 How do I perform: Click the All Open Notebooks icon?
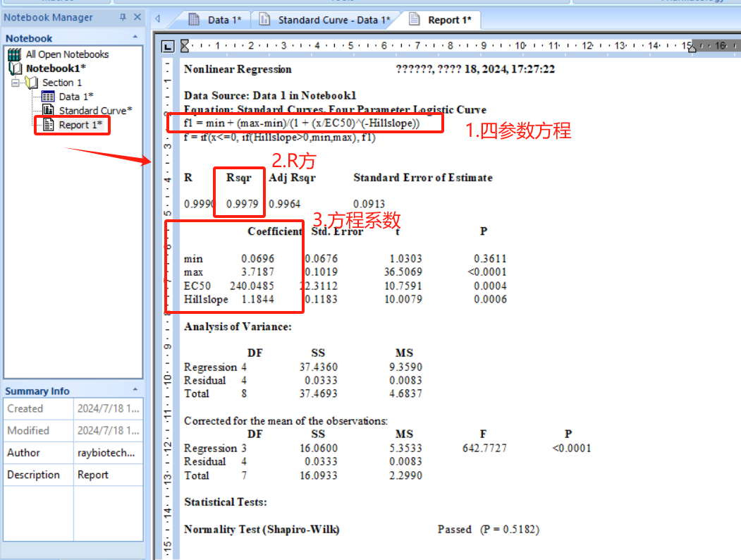pos(15,54)
